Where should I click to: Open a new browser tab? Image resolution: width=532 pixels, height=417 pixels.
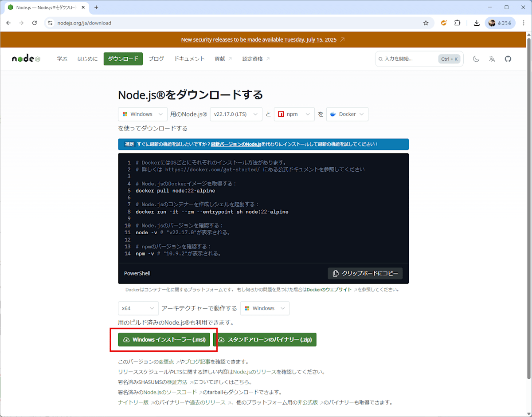(96, 8)
